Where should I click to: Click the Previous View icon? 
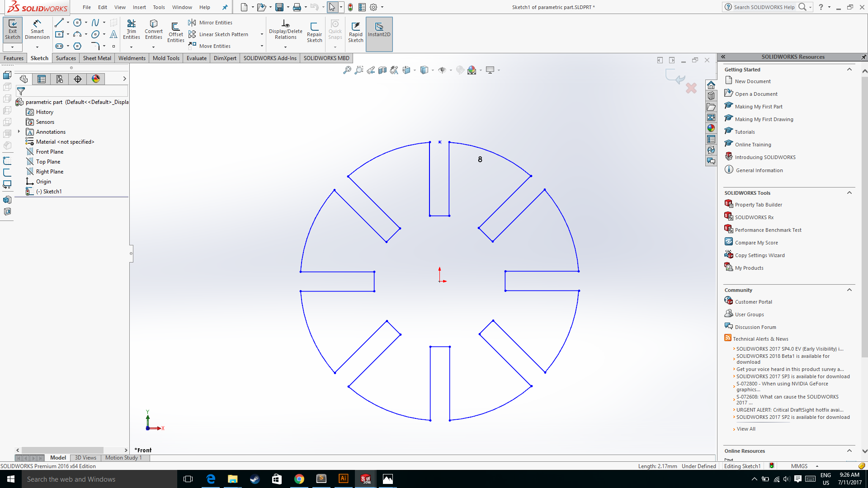[x=370, y=70]
